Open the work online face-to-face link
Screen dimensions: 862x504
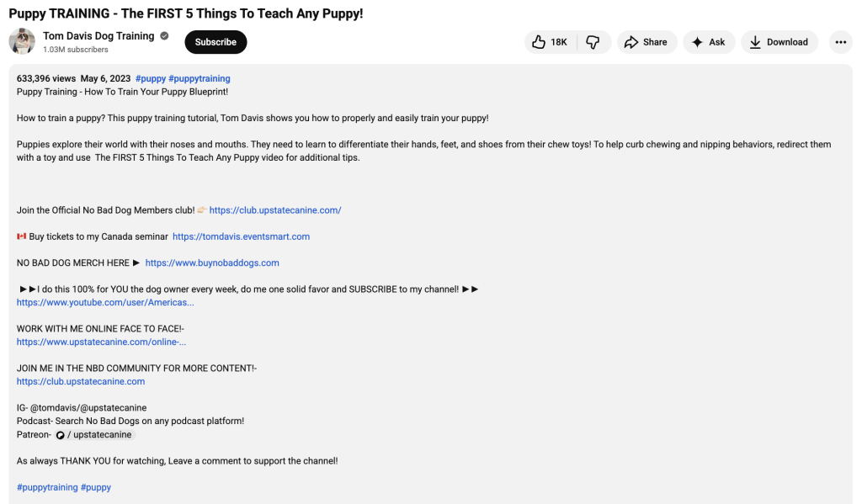tap(101, 342)
